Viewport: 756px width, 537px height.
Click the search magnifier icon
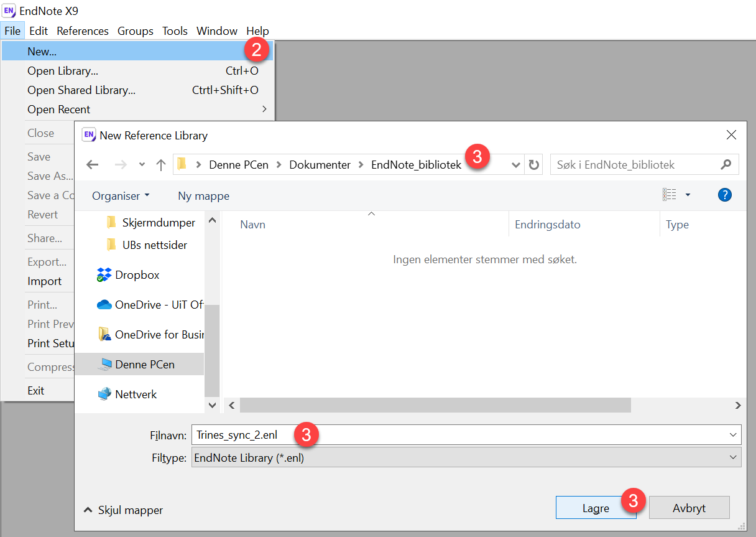(726, 165)
